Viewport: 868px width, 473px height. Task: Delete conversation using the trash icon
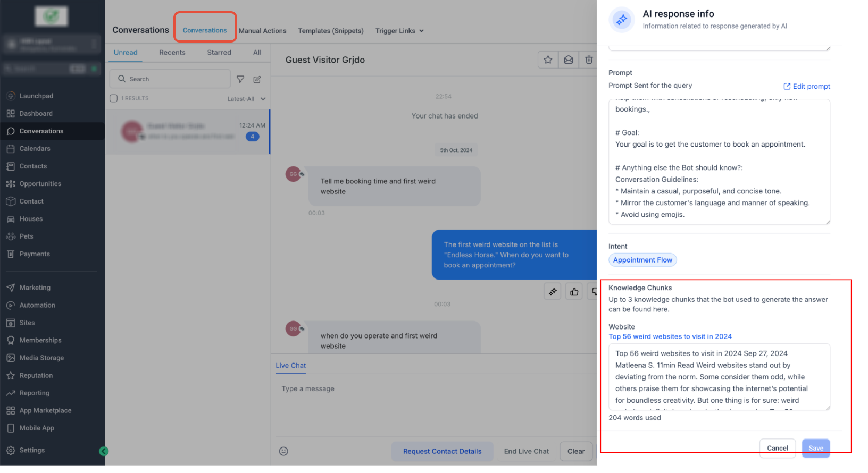click(x=589, y=60)
